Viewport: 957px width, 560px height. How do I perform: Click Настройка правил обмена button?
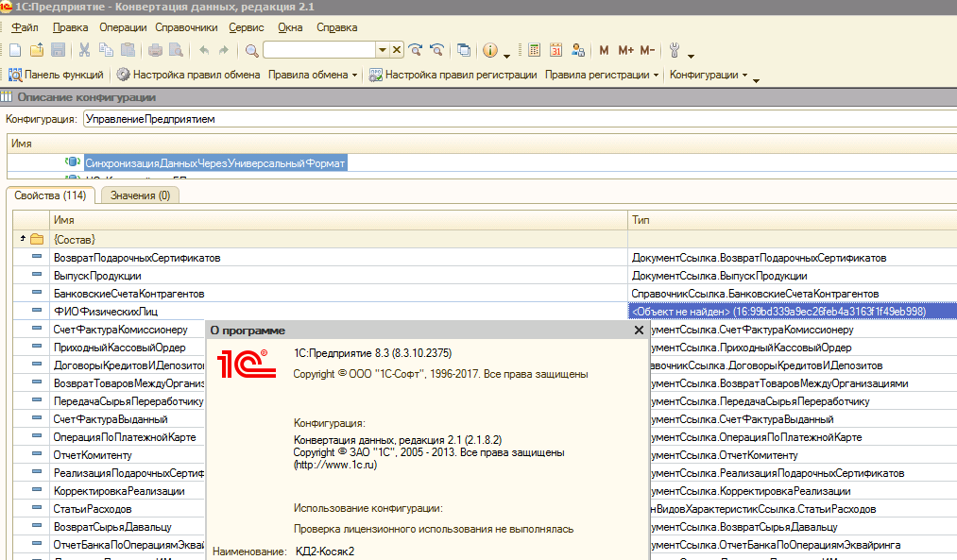(x=188, y=75)
